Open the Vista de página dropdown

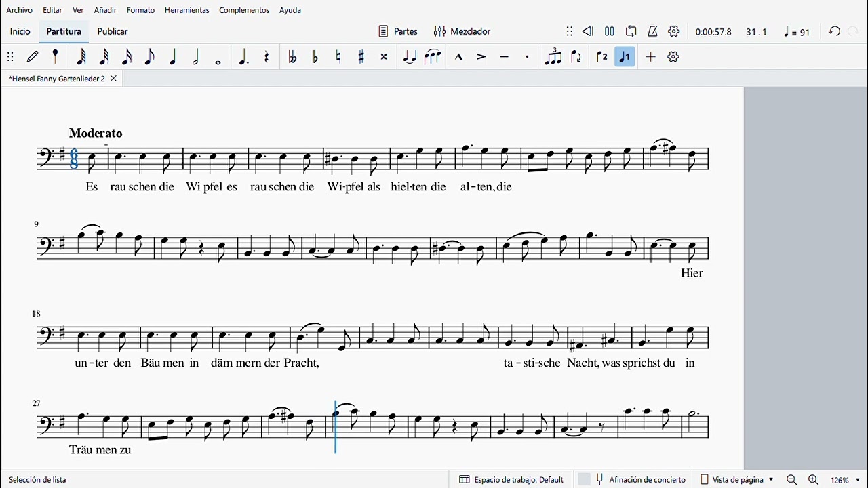[737, 479]
